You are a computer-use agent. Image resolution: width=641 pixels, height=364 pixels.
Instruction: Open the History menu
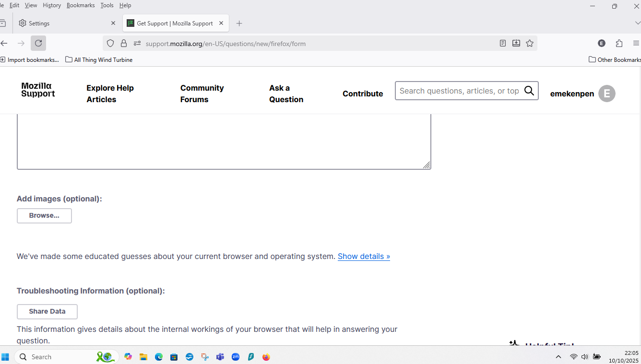(52, 5)
